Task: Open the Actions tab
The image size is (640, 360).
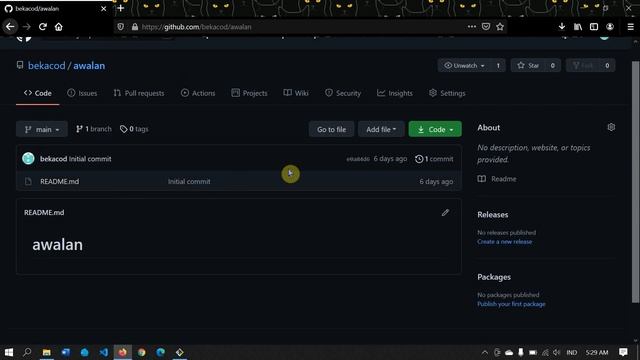Action: [198, 93]
